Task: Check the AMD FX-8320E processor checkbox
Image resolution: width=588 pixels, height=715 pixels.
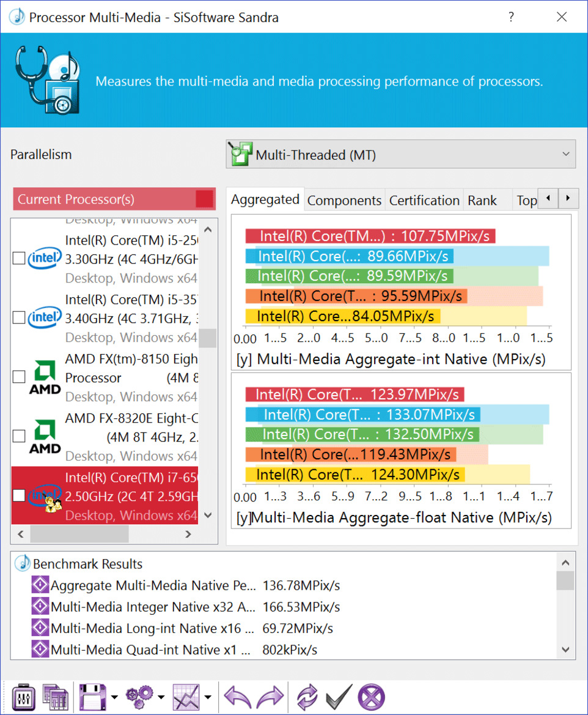Action: 19,436
